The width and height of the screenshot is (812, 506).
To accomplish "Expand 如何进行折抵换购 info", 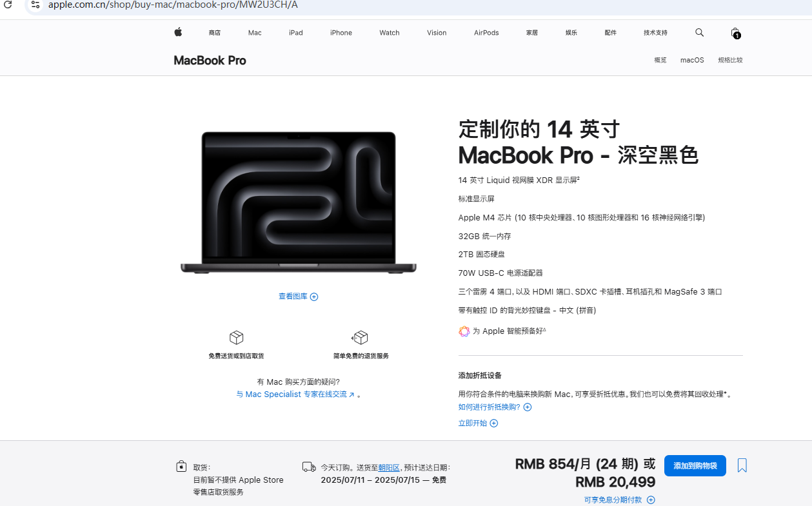I will click(x=495, y=407).
